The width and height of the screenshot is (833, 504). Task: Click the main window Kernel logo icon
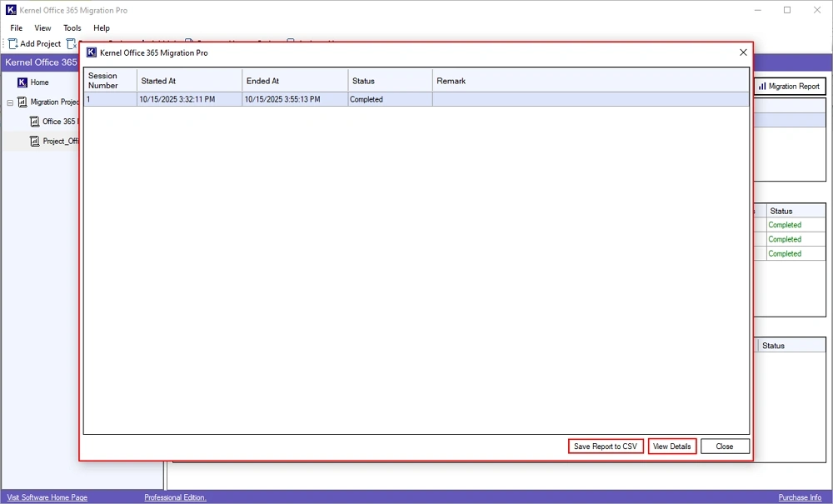pyautogui.click(x=10, y=11)
